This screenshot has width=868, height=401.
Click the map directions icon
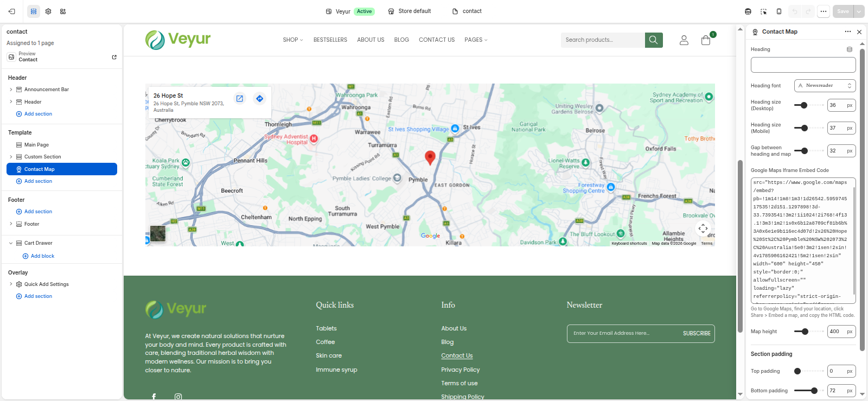tap(260, 99)
